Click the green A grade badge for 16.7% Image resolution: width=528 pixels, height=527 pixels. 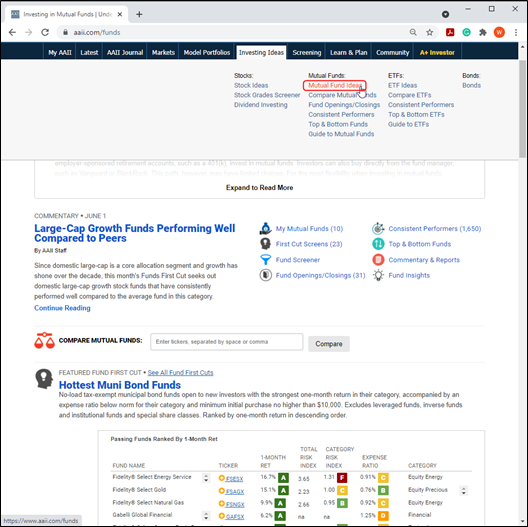284,478
